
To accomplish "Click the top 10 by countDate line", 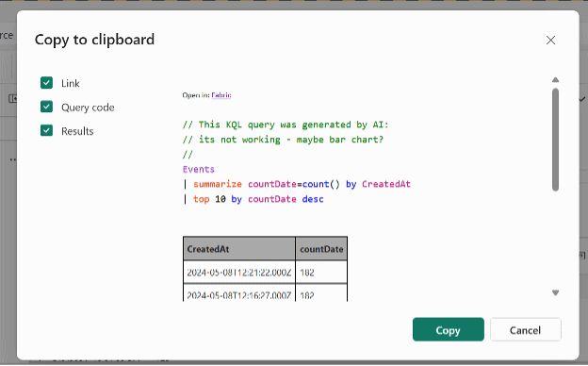I will coord(253,199).
